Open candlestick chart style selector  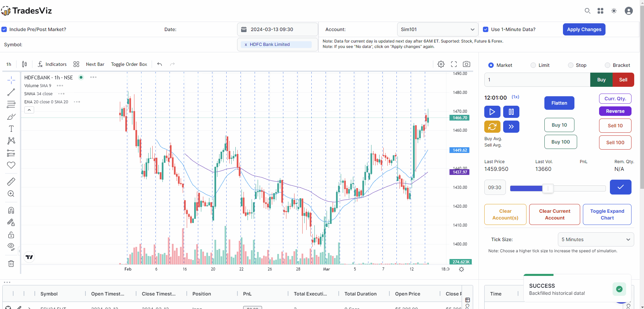click(x=24, y=64)
